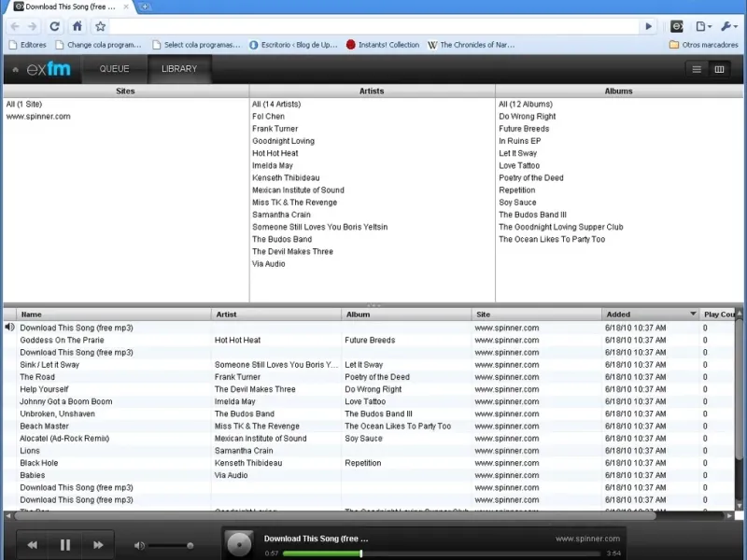Select www.spinner.com in Sites list

[x=38, y=116]
